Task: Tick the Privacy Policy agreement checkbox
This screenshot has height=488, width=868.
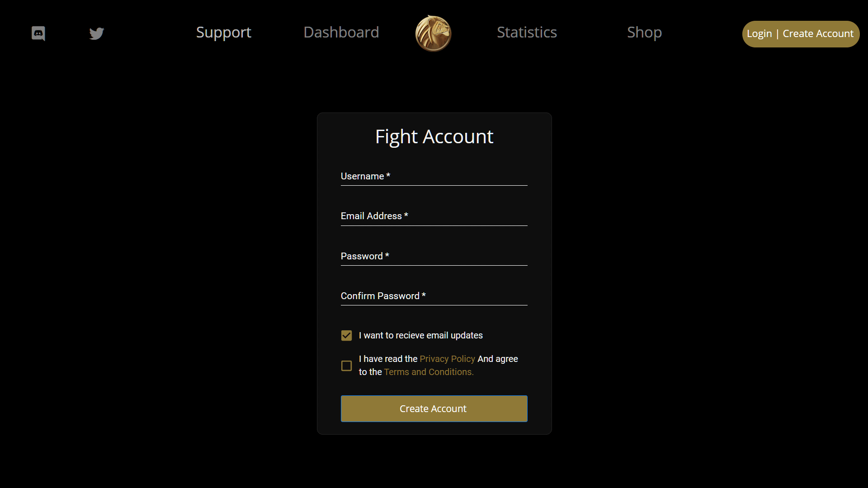Action: click(x=346, y=366)
